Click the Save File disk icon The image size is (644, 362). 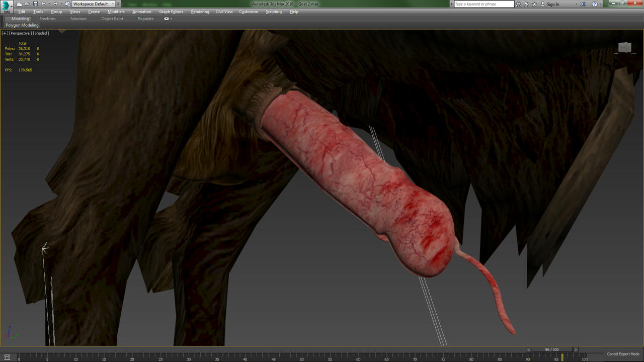[x=35, y=4]
